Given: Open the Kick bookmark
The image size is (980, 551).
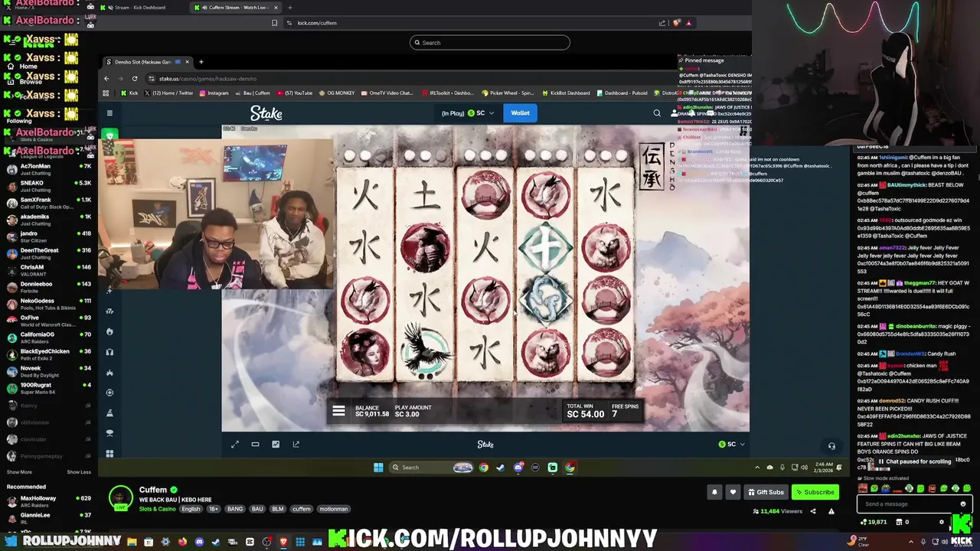Looking at the screenshot, I should click(x=129, y=93).
